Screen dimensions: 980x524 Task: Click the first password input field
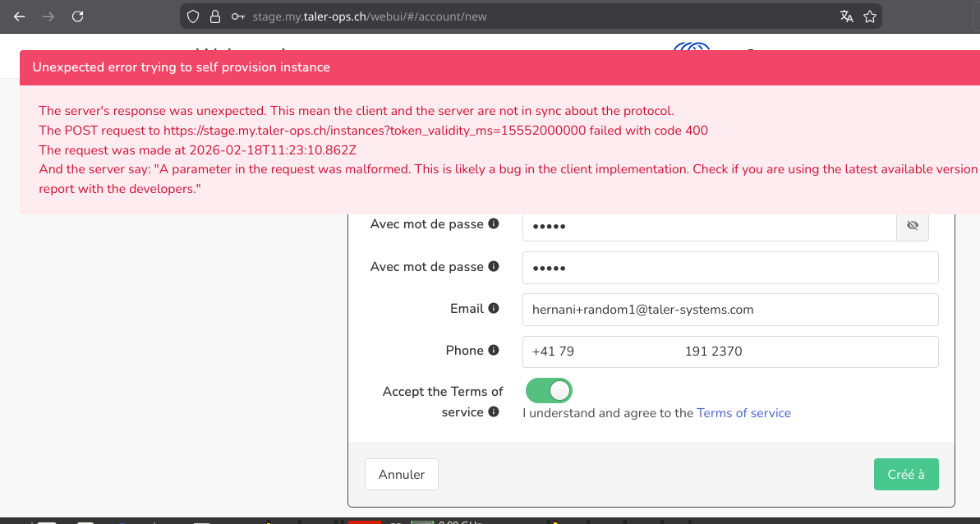click(708, 225)
